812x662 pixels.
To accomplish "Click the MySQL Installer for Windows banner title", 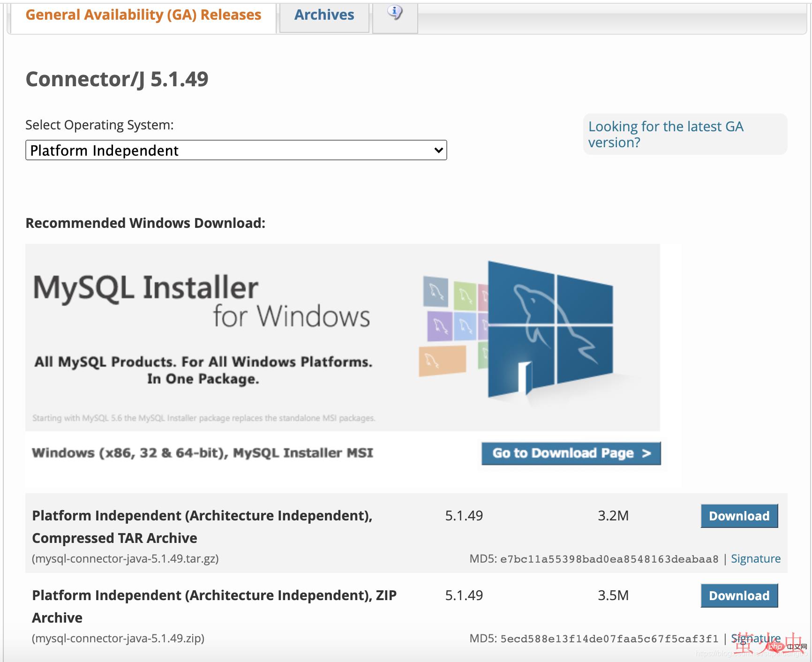I will click(202, 301).
